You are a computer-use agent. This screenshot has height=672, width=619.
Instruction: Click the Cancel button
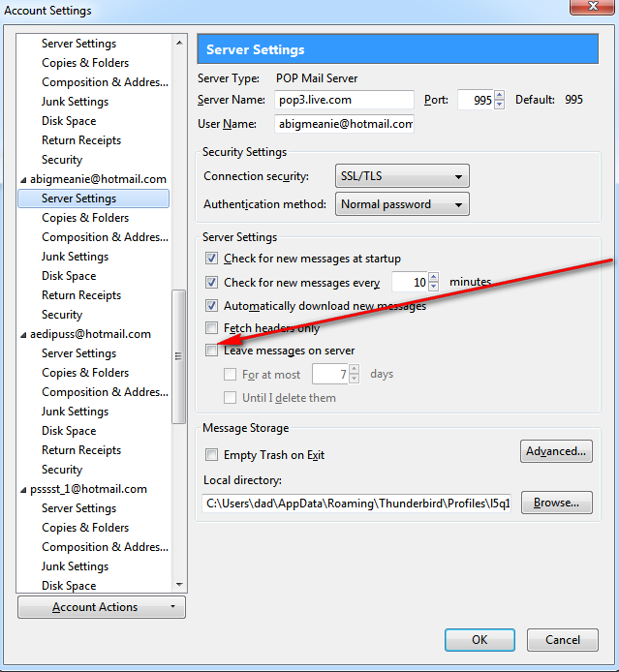click(563, 640)
